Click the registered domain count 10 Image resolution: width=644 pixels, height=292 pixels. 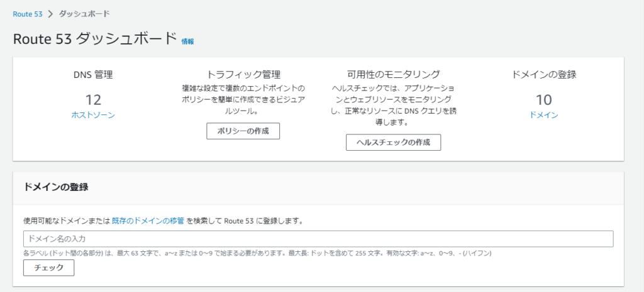[x=543, y=99]
